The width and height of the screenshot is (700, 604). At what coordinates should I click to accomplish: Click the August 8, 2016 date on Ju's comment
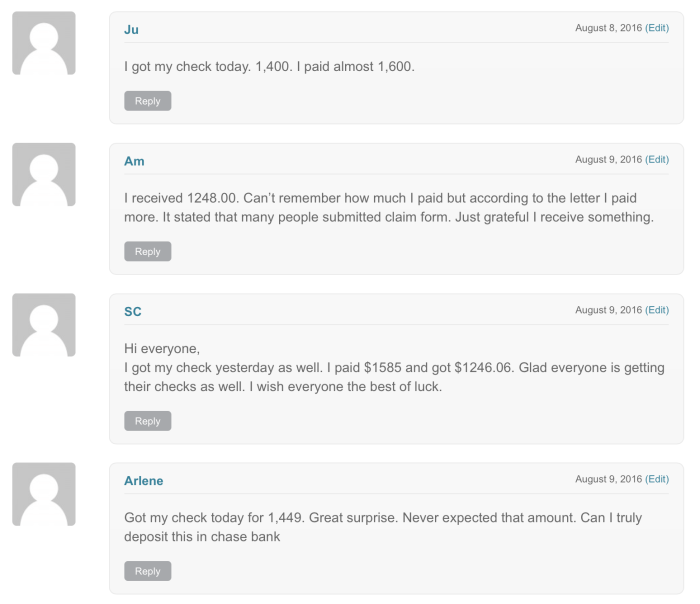click(608, 28)
